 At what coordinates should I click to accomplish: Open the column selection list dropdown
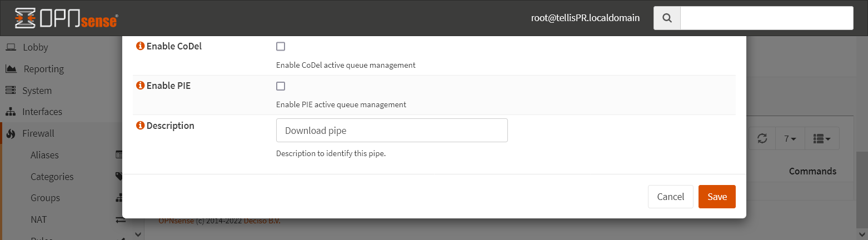click(x=821, y=138)
